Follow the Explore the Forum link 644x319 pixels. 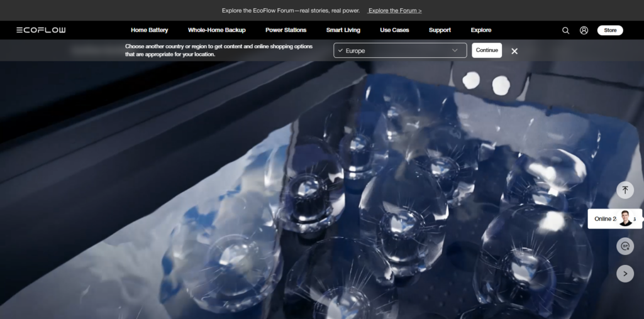coord(395,11)
